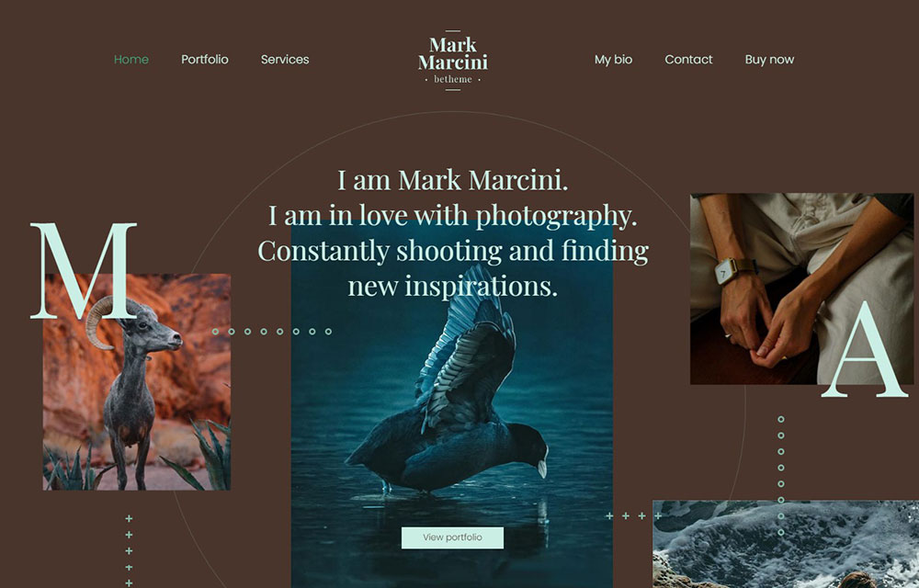
Task: Click the 'new inspirations' headline line
Action: click(x=452, y=286)
